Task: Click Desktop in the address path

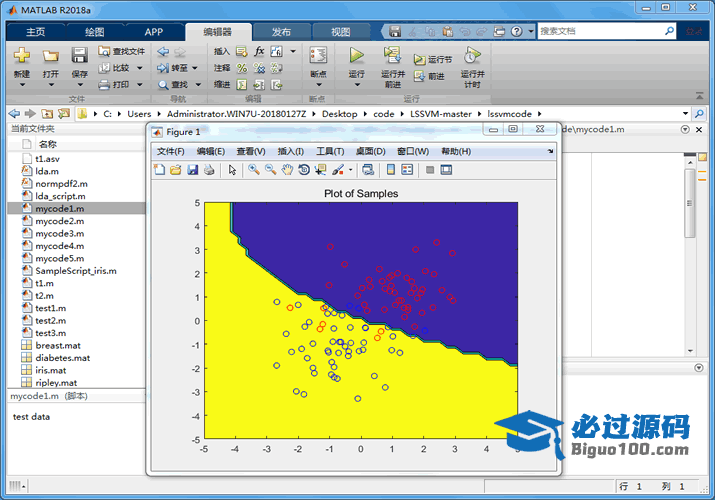Action: (339, 114)
